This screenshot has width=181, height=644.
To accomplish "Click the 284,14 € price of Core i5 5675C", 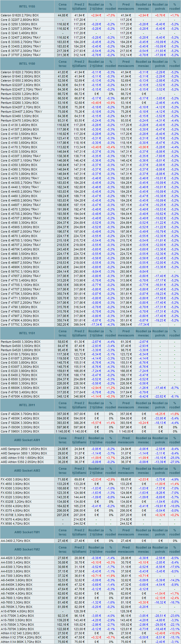I will [63, 271].
